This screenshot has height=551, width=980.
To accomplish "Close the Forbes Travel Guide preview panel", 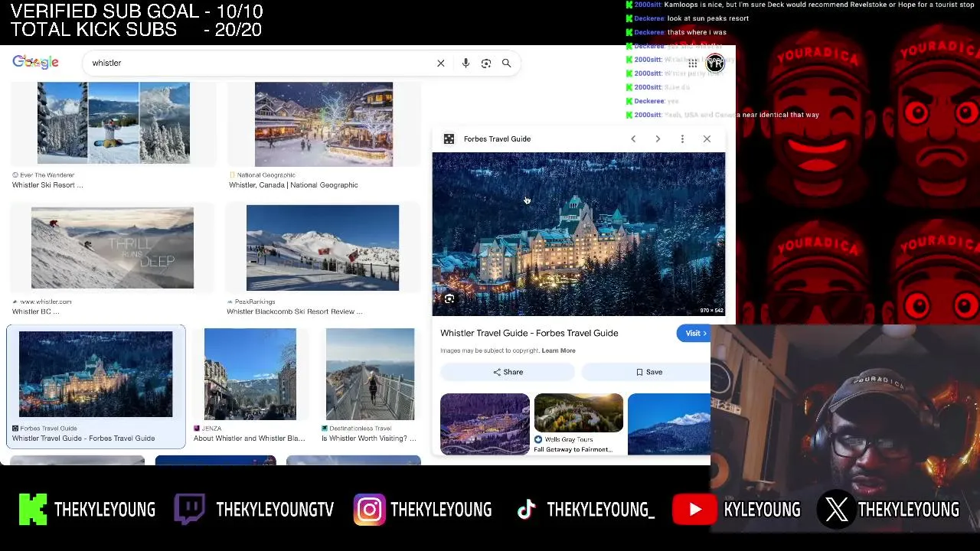I will pyautogui.click(x=707, y=139).
